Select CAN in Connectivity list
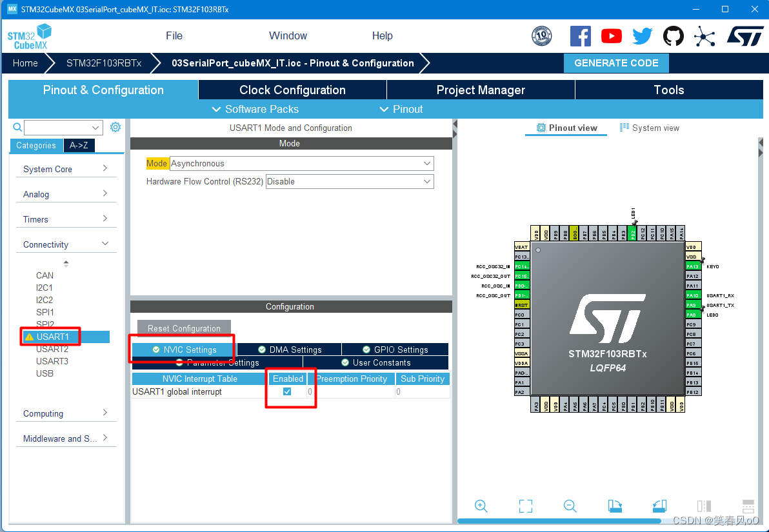 click(x=45, y=275)
